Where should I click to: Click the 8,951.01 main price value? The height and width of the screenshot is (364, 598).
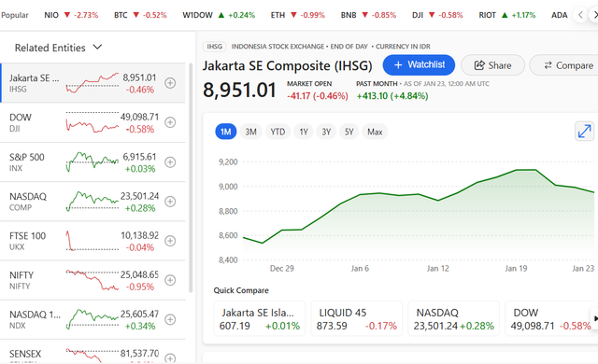click(239, 91)
